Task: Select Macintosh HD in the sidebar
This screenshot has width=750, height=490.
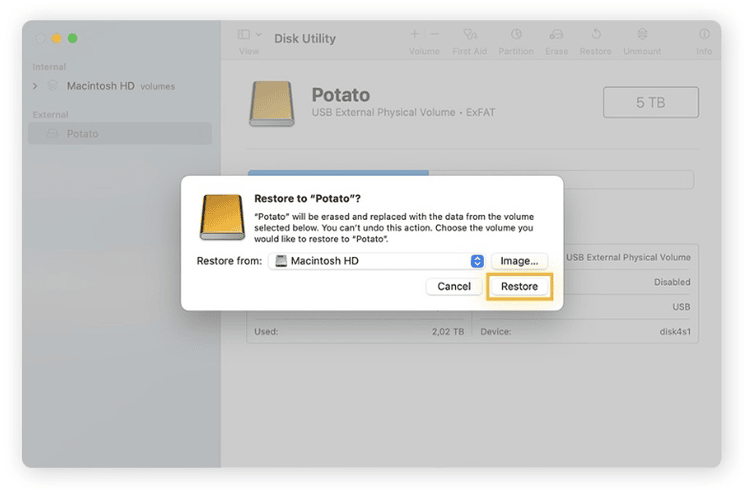Action: (120, 86)
